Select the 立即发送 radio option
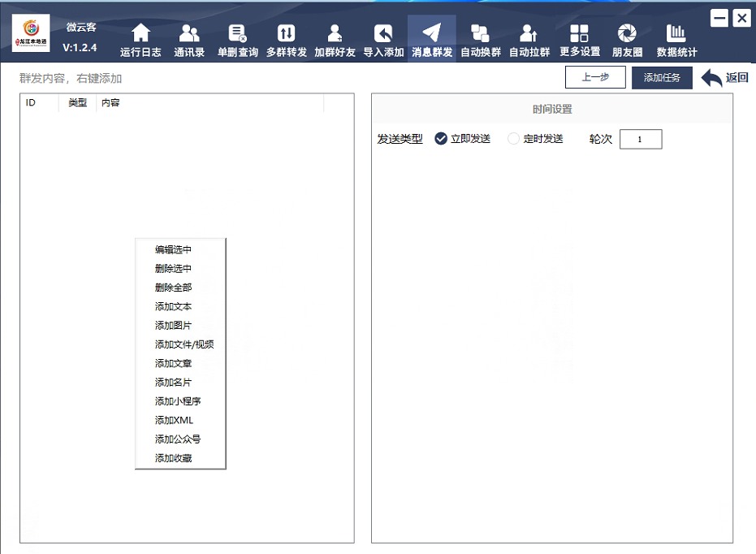 pos(442,139)
